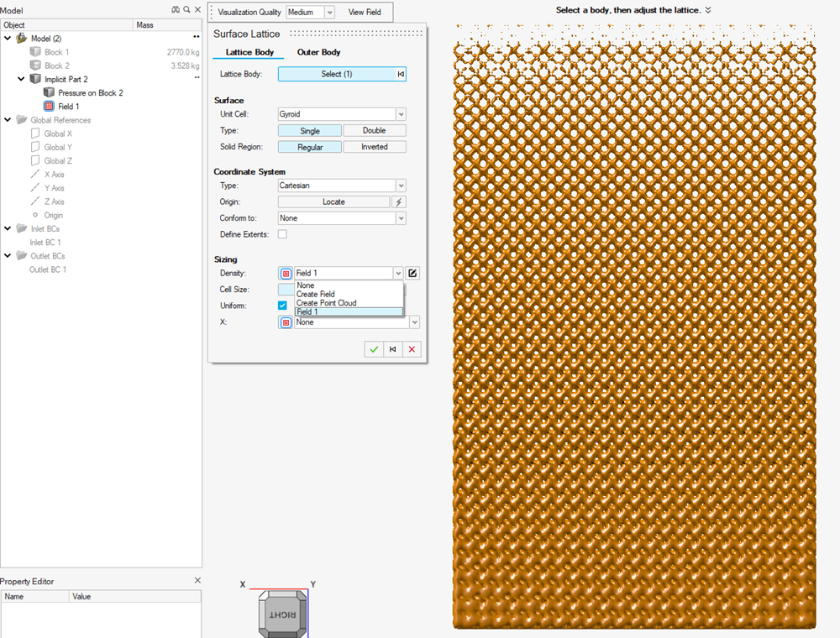Open the Unit Cell dropdown
The height and width of the screenshot is (638, 840).
tap(400, 114)
